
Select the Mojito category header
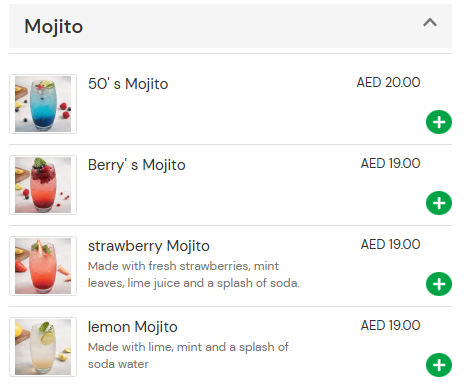(230, 26)
